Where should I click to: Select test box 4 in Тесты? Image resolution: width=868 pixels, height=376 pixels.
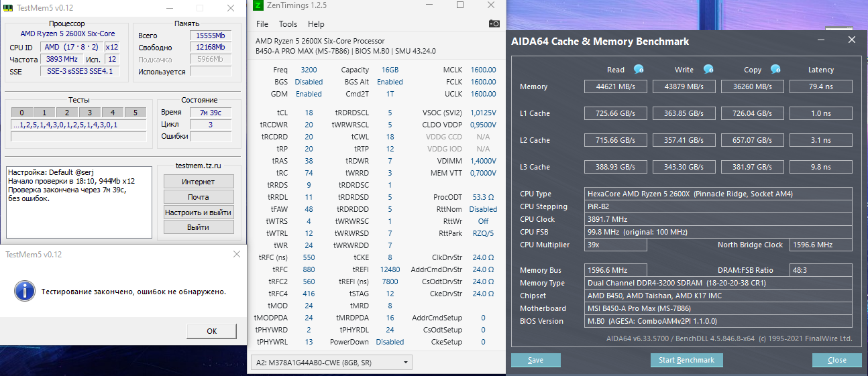[113, 113]
